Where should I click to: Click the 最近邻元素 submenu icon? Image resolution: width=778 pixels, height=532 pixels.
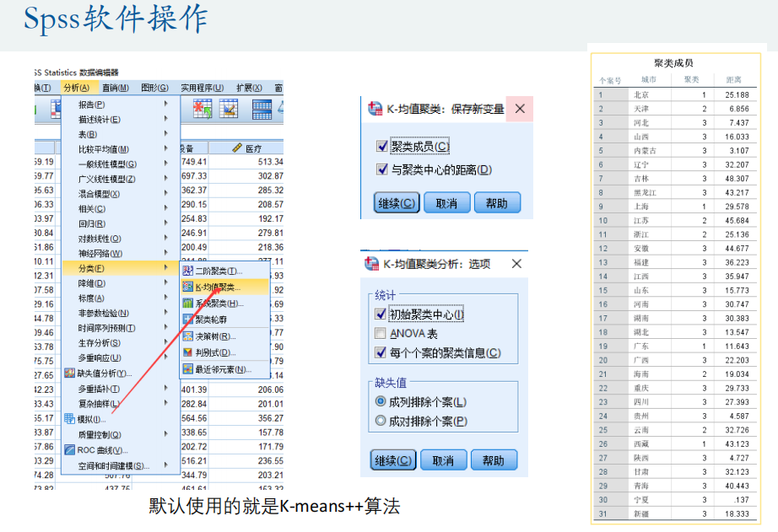pyautogui.click(x=187, y=369)
